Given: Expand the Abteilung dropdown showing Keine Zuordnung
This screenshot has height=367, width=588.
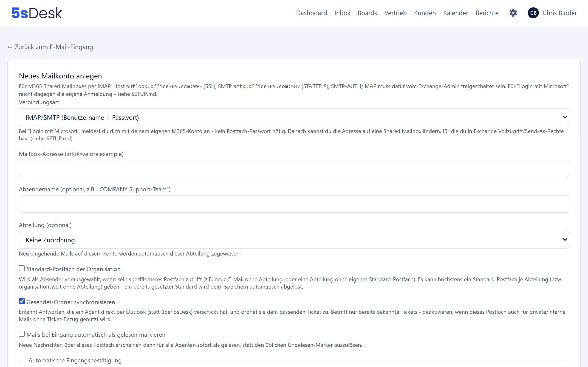Looking at the screenshot, I should click(294, 239).
